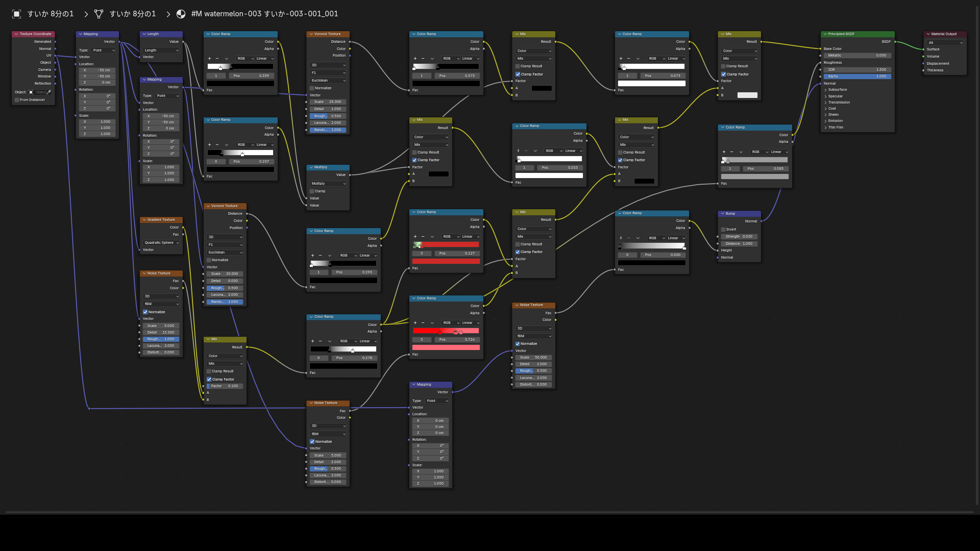980x551 pixels.
Task: Click Scale 25.000 field in Voronoi Texture
Action: tap(328, 102)
